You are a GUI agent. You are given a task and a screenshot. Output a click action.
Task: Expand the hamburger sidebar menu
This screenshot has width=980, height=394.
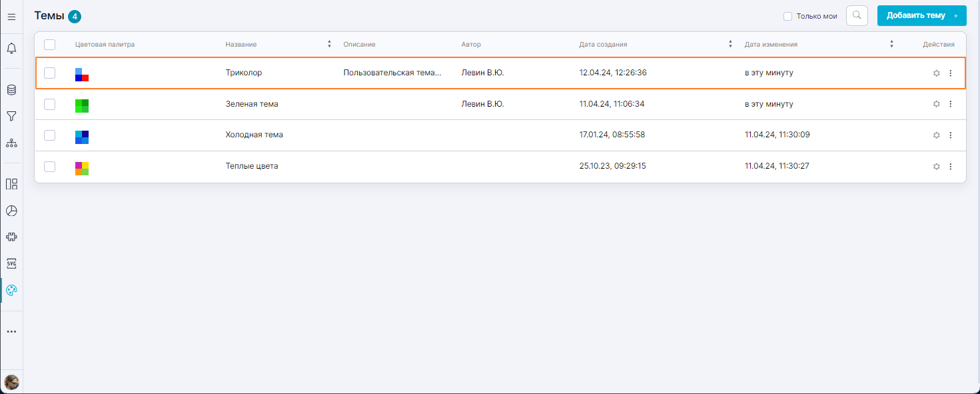click(x=11, y=17)
